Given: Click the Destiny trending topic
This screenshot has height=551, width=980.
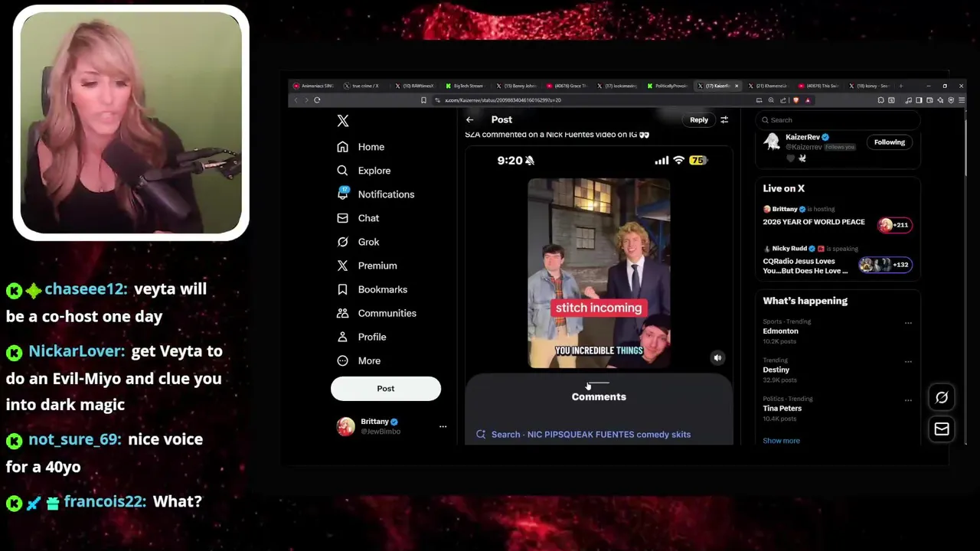Looking at the screenshot, I should [x=776, y=370].
